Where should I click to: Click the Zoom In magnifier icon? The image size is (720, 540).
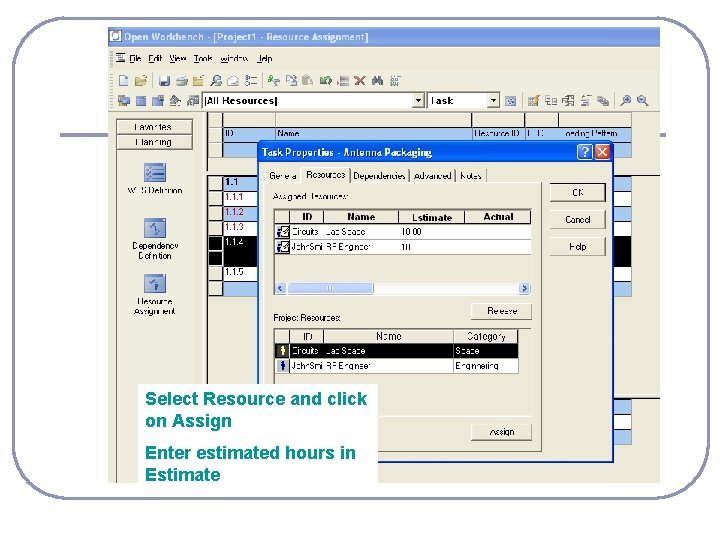pyautogui.click(x=625, y=101)
